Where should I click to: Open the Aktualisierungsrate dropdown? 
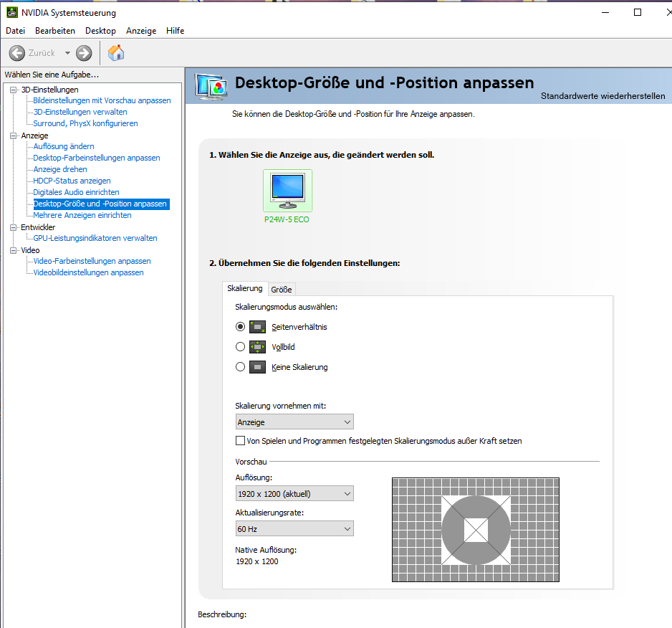[294, 529]
